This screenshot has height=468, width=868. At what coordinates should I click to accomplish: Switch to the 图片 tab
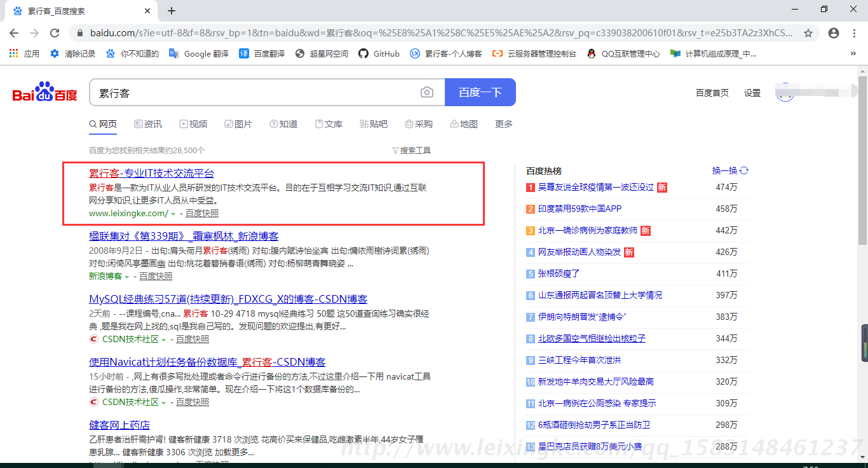coord(238,124)
